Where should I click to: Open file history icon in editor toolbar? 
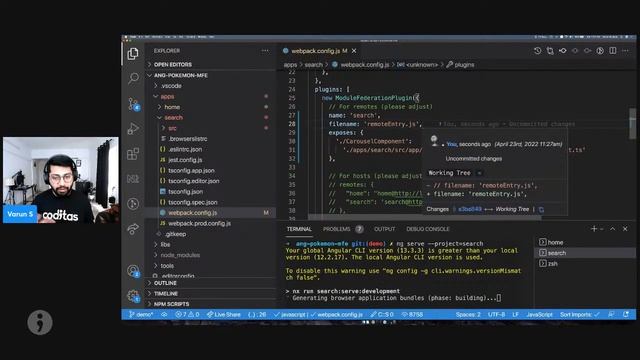pos(538,51)
